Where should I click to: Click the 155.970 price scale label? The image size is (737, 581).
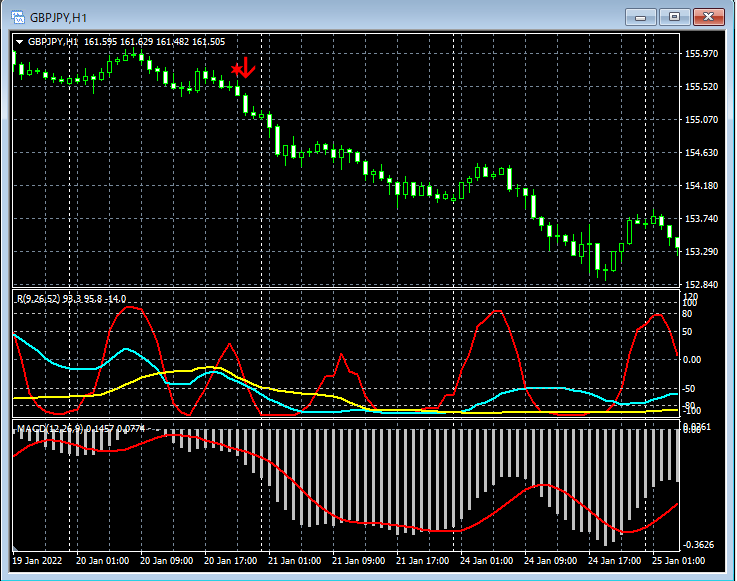click(701, 54)
